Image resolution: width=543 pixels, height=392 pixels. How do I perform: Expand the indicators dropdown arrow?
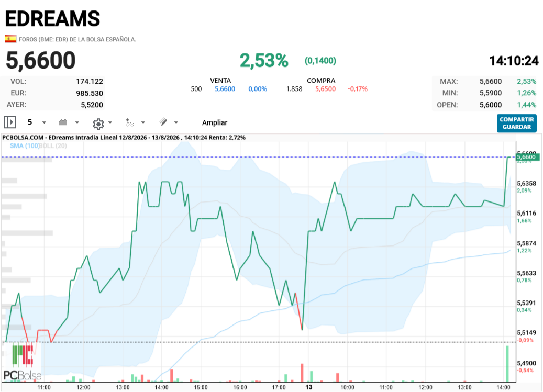coord(143,122)
